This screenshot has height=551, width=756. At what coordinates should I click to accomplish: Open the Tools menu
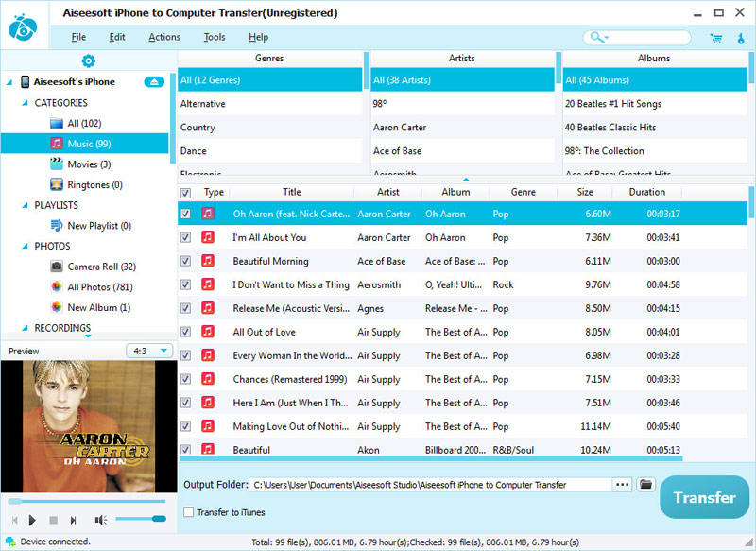(x=215, y=37)
